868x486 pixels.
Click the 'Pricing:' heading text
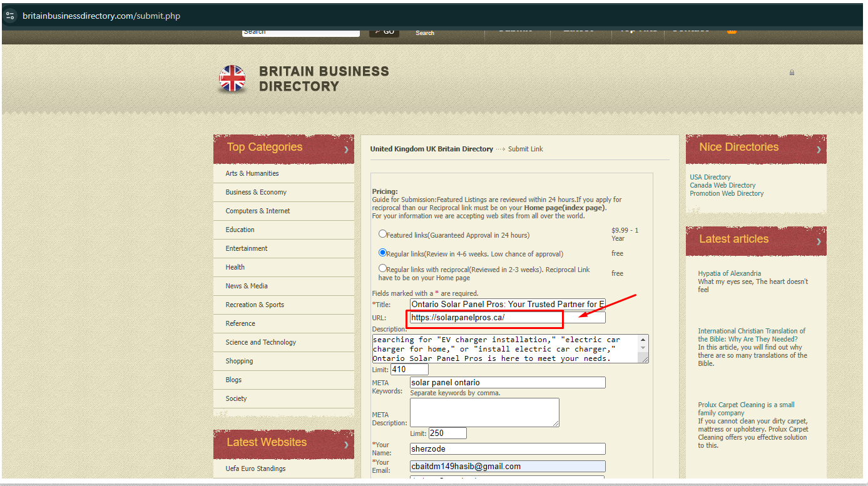[x=385, y=191]
